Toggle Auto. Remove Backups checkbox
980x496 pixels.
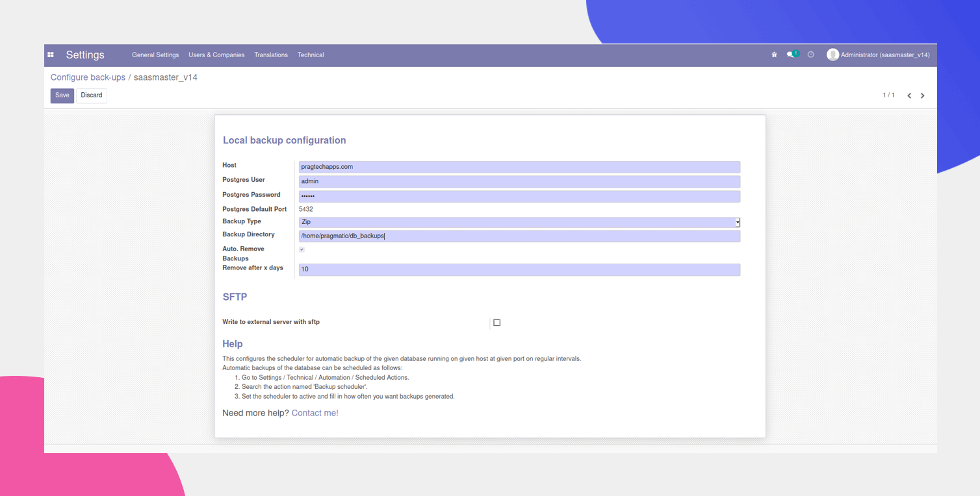coord(302,249)
